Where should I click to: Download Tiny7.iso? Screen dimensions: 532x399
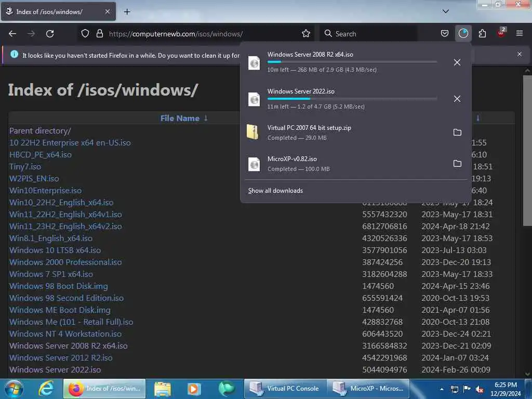[x=25, y=167]
